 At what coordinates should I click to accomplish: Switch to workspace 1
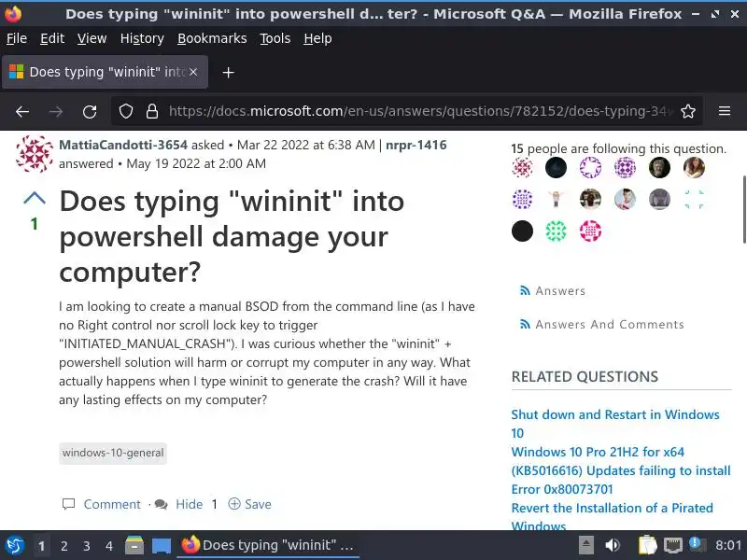click(x=41, y=546)
